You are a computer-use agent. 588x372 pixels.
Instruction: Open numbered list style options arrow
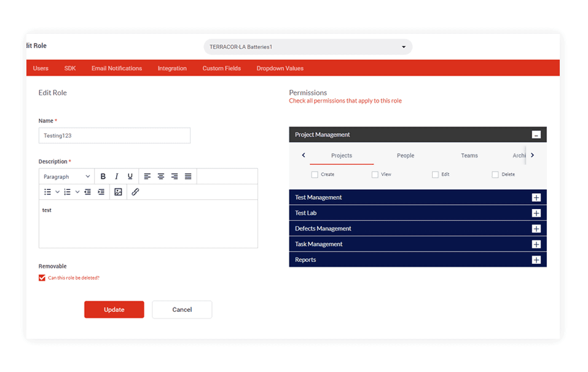(77, 192)
